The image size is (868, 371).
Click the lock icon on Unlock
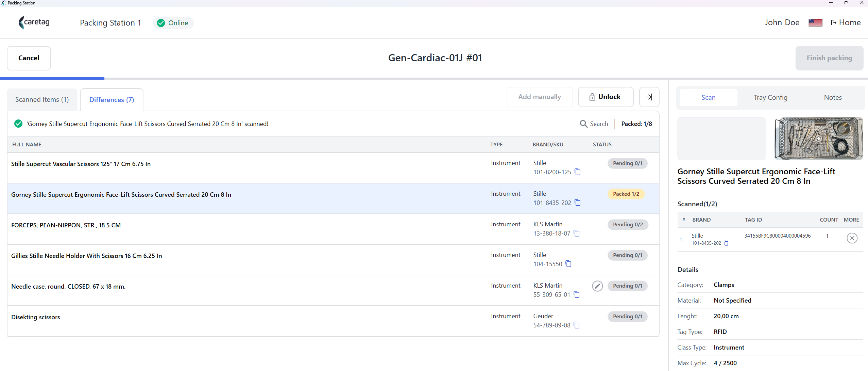coord(592,97)
